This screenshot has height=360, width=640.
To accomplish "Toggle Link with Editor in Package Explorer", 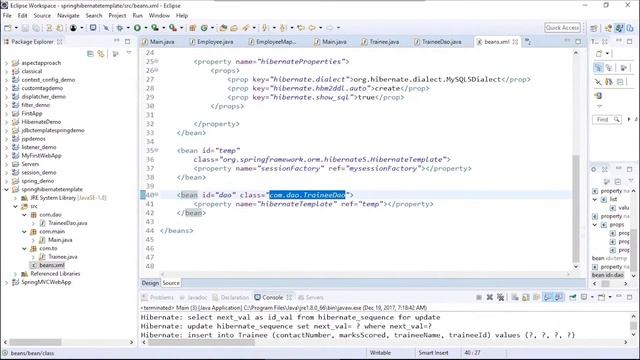I will pos(101,53).
